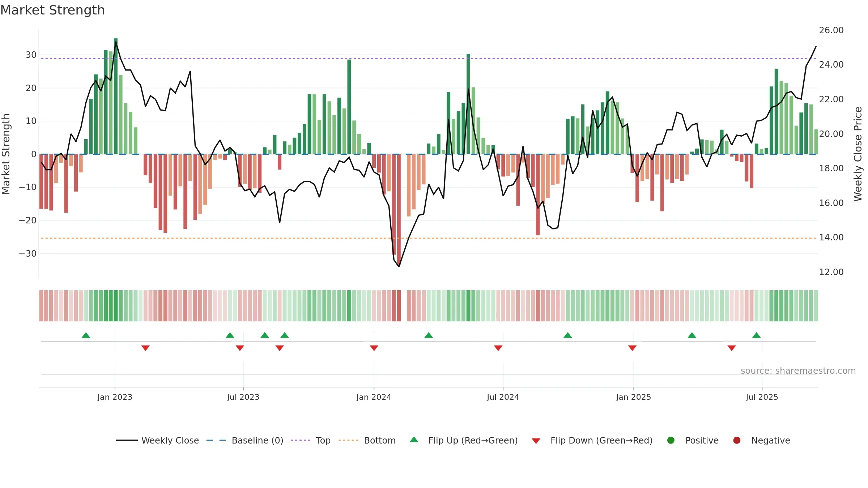Click the orange dotted Bottom threshold line
Image resolution: width=868 pixels, height=488 pixels.
429,238
